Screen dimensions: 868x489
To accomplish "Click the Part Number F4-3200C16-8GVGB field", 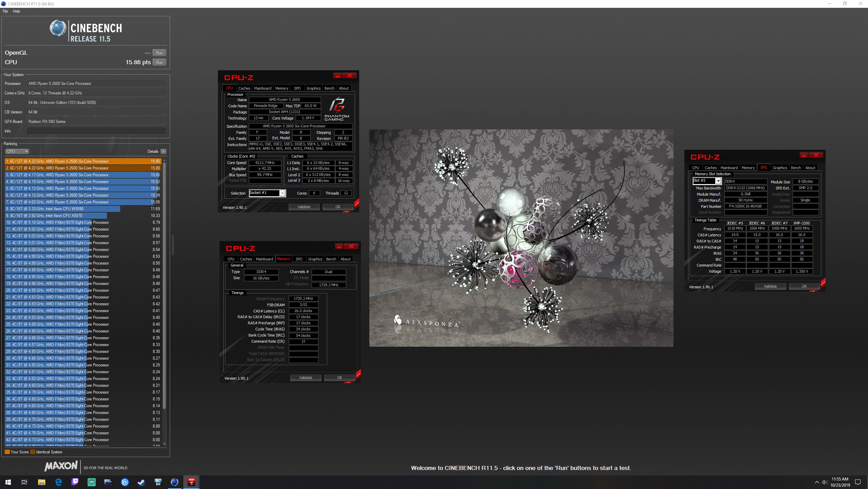I will [x=745, y=206].
